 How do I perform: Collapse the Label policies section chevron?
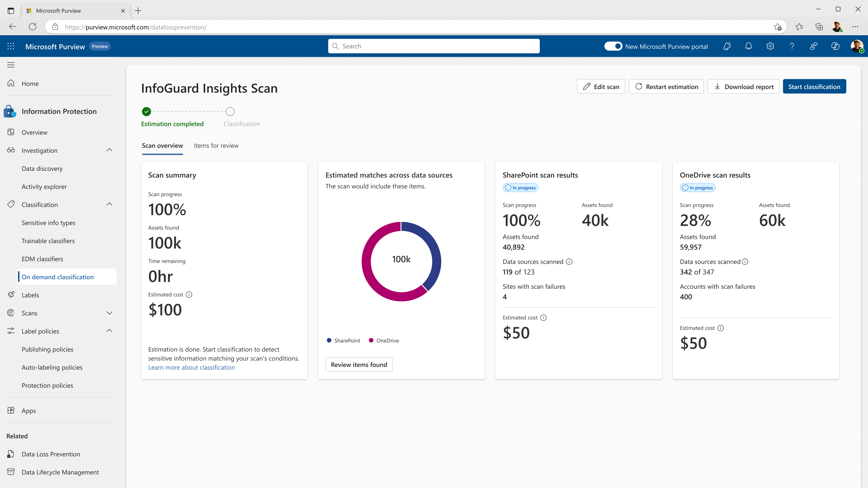(x=109, y=331)
